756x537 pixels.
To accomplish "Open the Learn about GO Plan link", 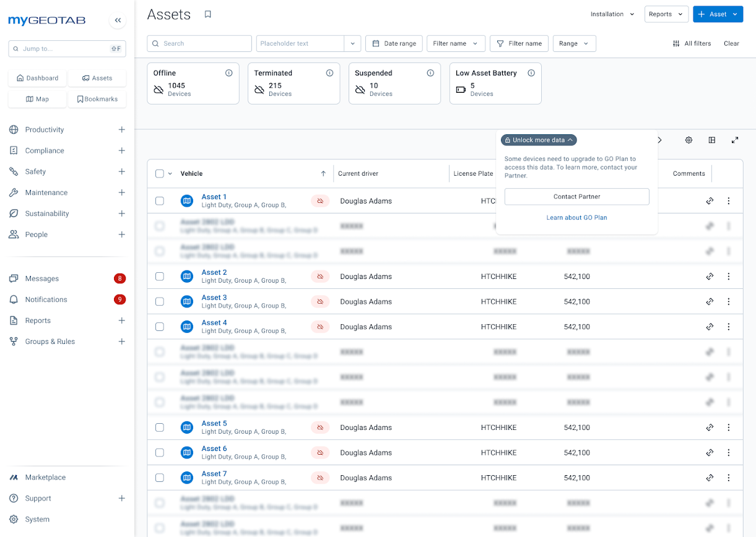I will pyautogui.click(x=576, y=217).
